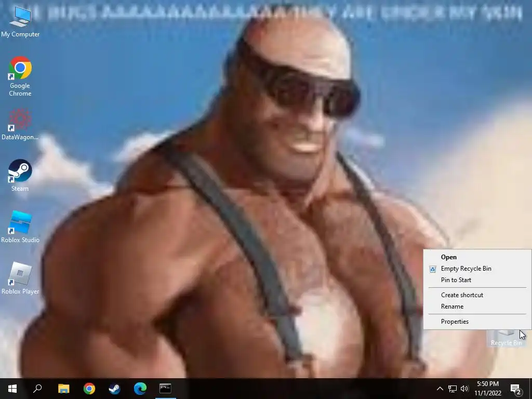Click Open in the context menu
The image size is (532, 399).
tap(477, 257)
